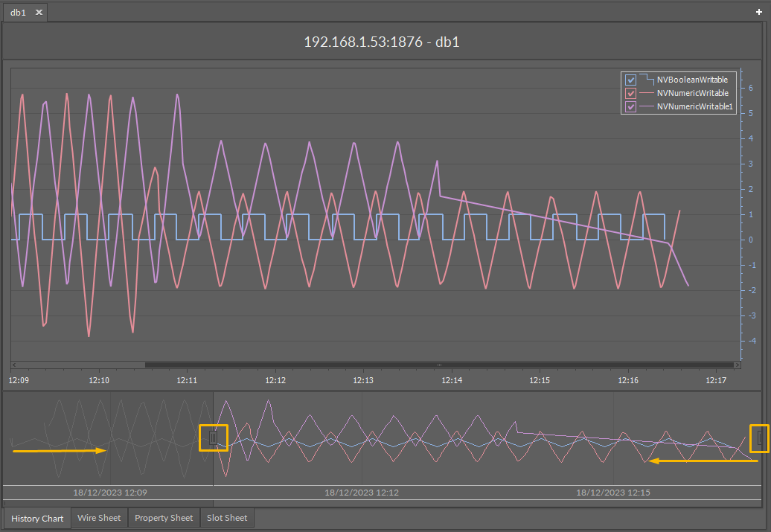Select the db1 tab
Viewport: 771px width, 532px height.
tap(18, 13)
